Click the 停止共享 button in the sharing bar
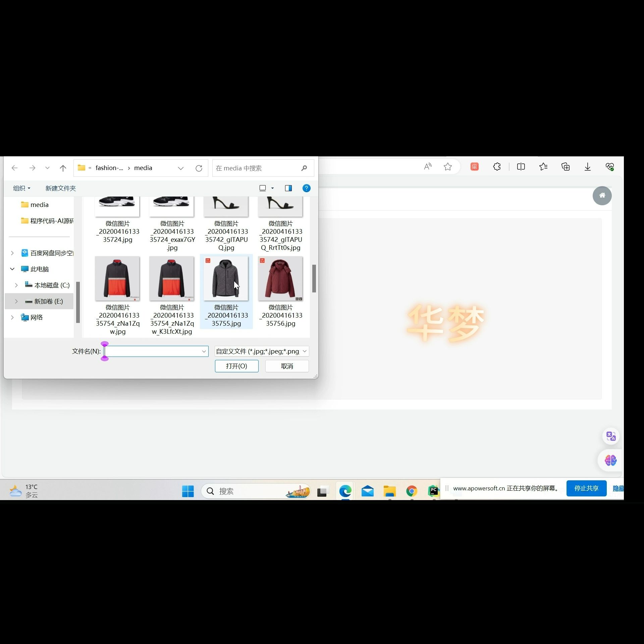The width and height of the screenshot is (644, 644). click(x=586, y=488)
